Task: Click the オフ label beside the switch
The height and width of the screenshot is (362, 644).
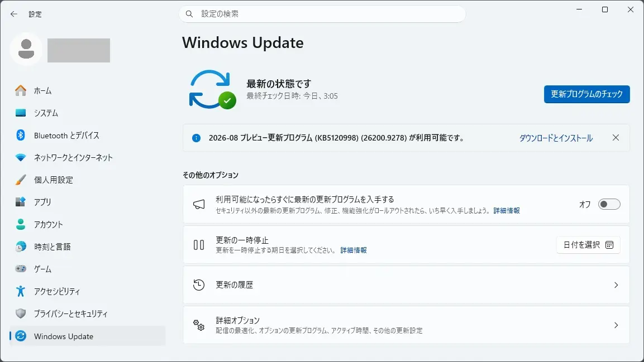Action: click(585, 204)
